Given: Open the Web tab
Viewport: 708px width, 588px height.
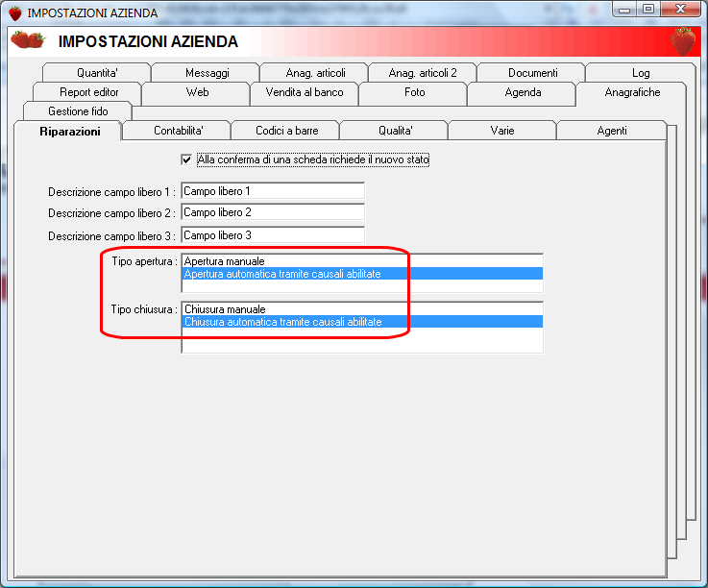Looking at the screenshot, I should click(x=197, y=92).
